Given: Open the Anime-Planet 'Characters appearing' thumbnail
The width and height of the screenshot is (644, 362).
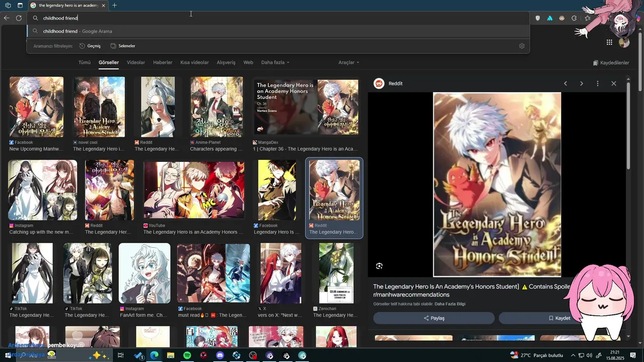Looking at the screenshot, I should click(216, 107).
